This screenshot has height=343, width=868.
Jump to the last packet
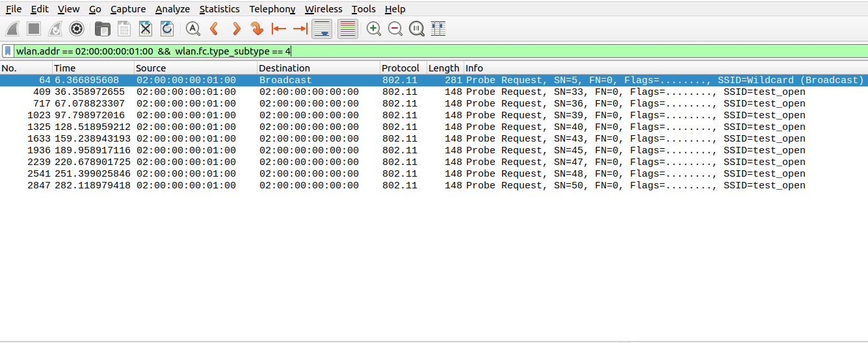[x=300, y=29]
